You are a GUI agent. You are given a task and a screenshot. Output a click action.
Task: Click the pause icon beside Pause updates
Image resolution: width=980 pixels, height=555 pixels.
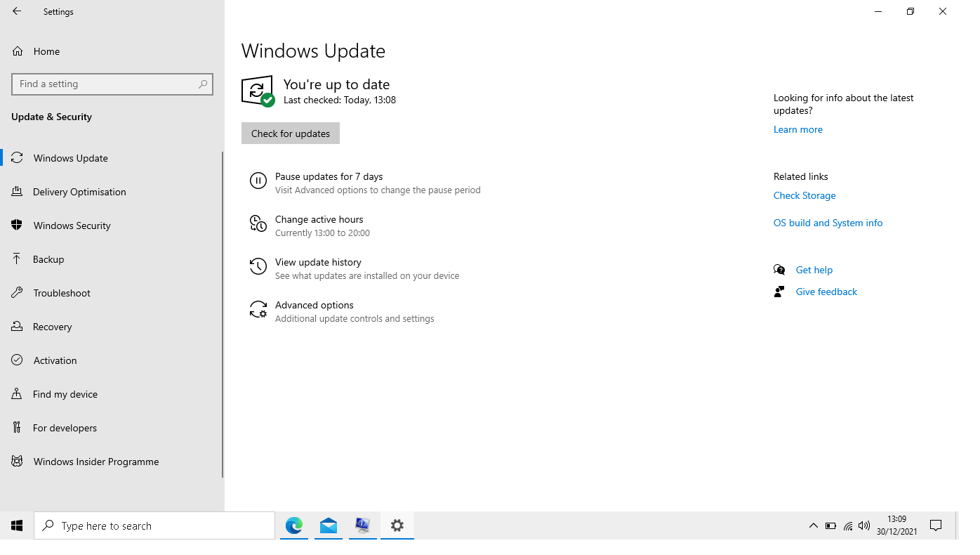tap(258, 181)
